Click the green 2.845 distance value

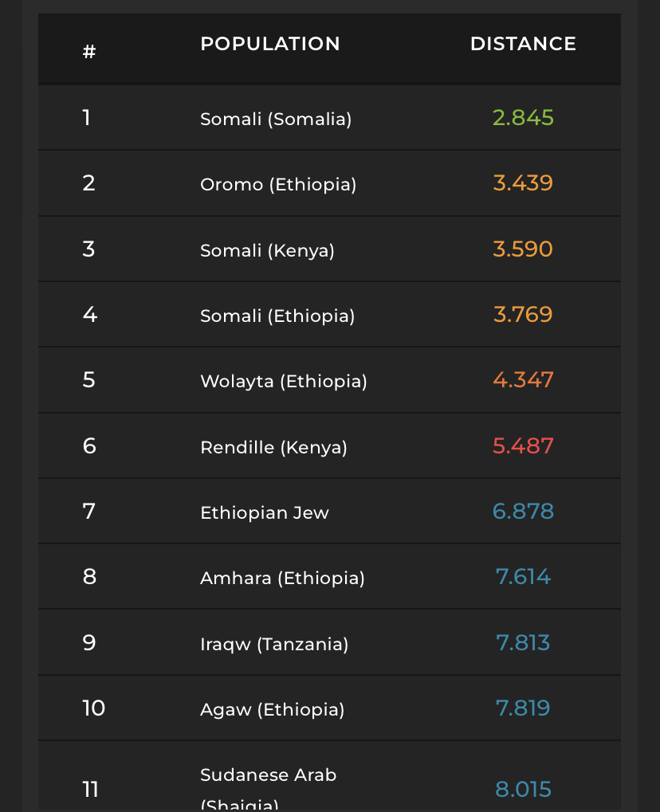523,118
